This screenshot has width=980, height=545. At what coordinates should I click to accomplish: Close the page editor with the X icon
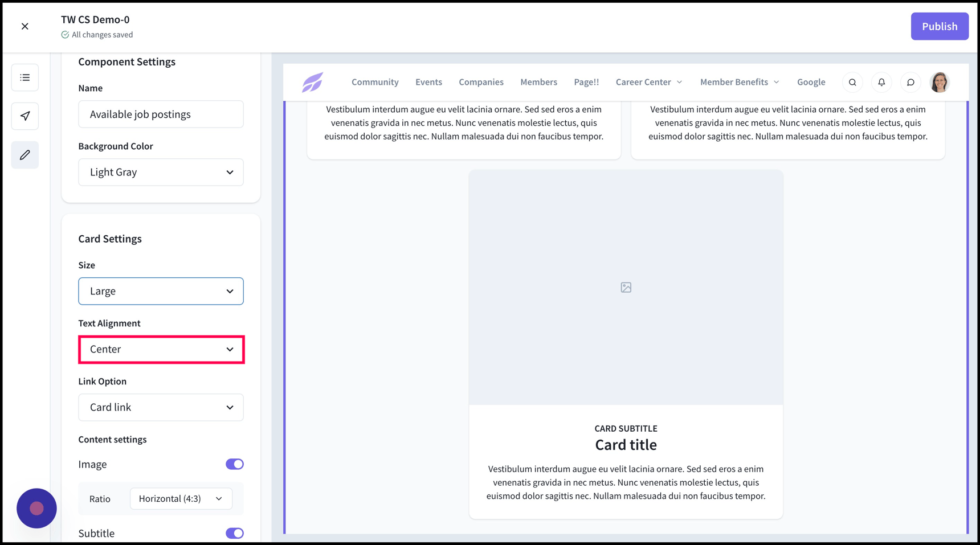(25, 26)
